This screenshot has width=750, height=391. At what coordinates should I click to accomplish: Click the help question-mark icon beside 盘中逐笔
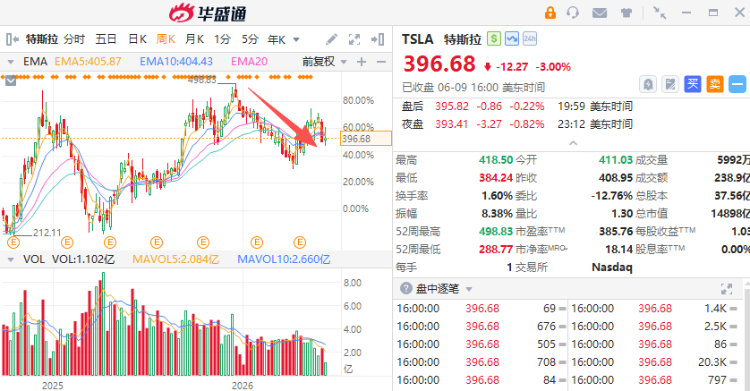(x=406, y=288)
